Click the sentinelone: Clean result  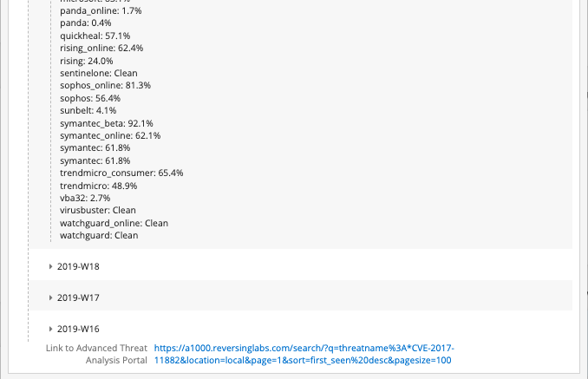pyautogui.click(x=99, y=74)
